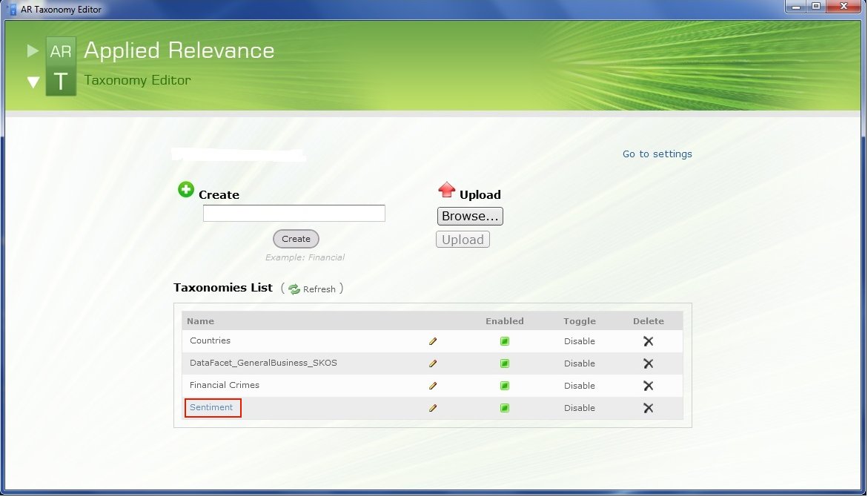868x497 pixels.
Task: Click the green Refresh arrows icon
Action: 294,289
